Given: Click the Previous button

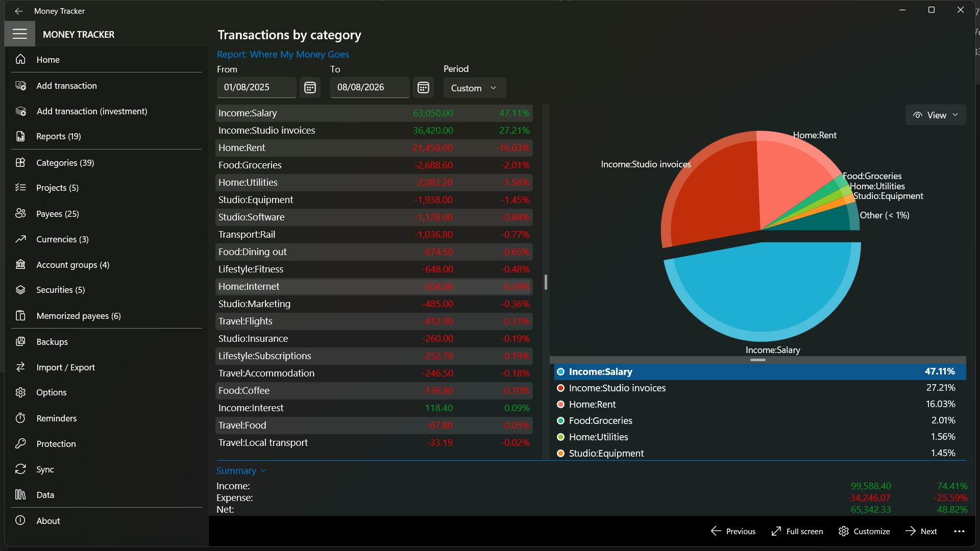Looking at the screenshot, I should coord(733,531).
